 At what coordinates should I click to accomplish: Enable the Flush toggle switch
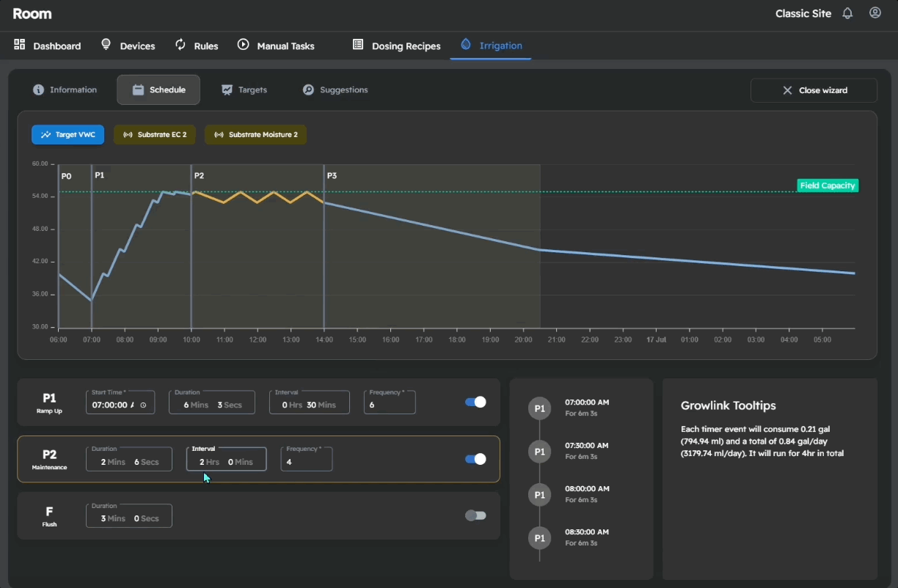[x=475, y=515]
